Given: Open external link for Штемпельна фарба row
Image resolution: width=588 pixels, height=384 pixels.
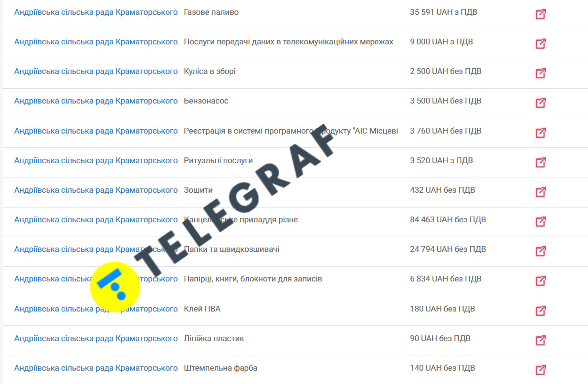Looking at the screenshot, I should [540, 370].
